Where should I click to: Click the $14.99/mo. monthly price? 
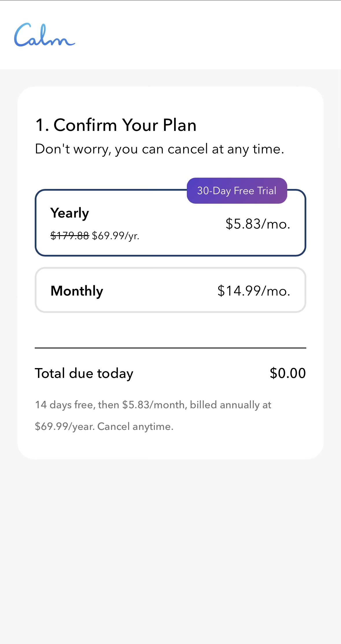point(254,291)
